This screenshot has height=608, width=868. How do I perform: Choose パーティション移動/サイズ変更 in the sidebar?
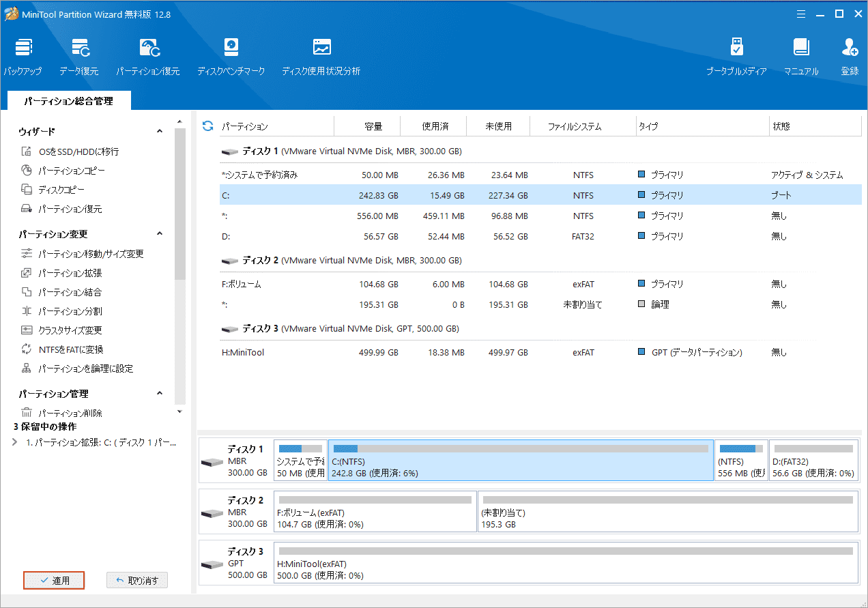coord(83,254)
